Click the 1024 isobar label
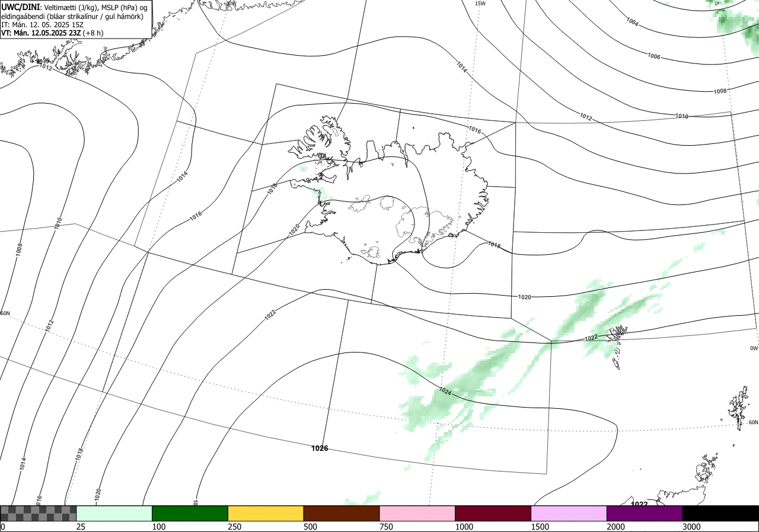759x532 pixels. pos(445,392)
